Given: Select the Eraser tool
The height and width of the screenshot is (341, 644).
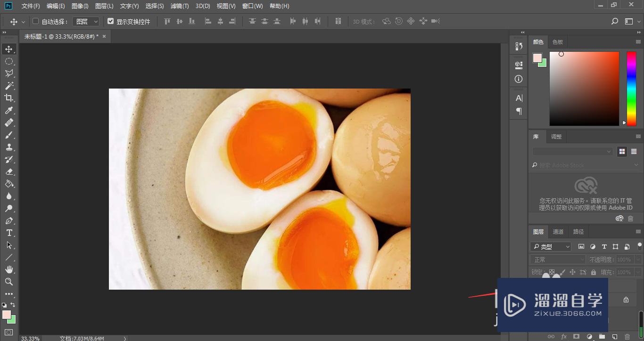Looking at the screenshot, I should click(9, 171).
